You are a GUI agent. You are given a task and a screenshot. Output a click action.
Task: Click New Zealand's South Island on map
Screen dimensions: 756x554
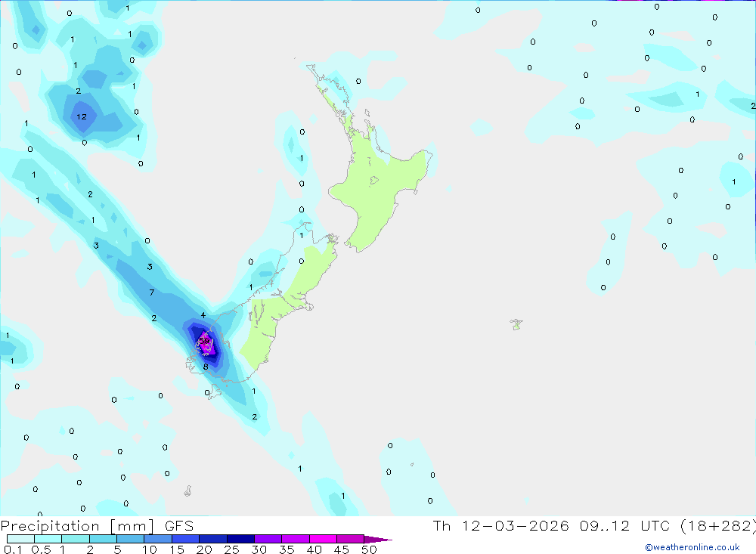coord(280,317)
